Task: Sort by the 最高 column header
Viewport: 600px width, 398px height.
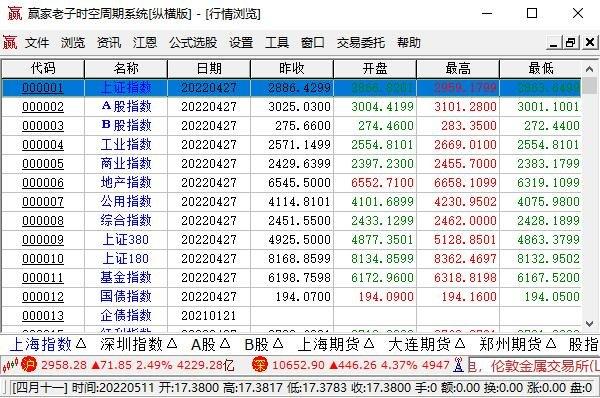Action: 458,69
